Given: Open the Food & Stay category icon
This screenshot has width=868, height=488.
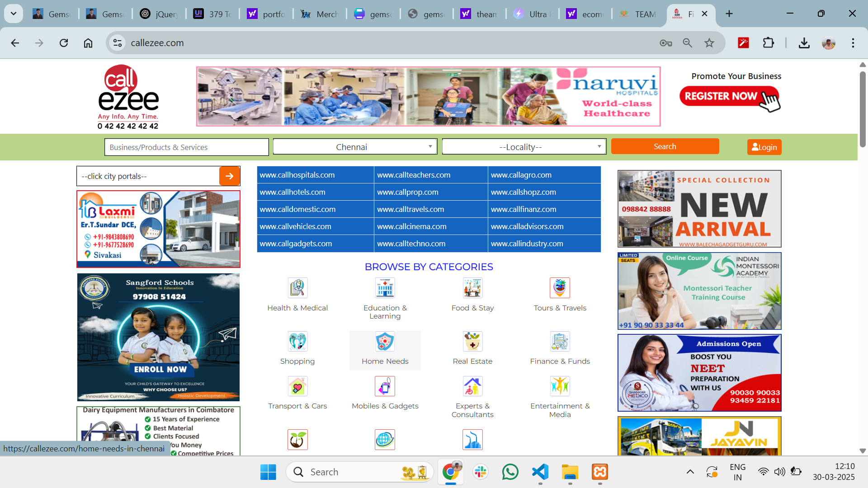Looking at the screenshot, I should point(472,288).
